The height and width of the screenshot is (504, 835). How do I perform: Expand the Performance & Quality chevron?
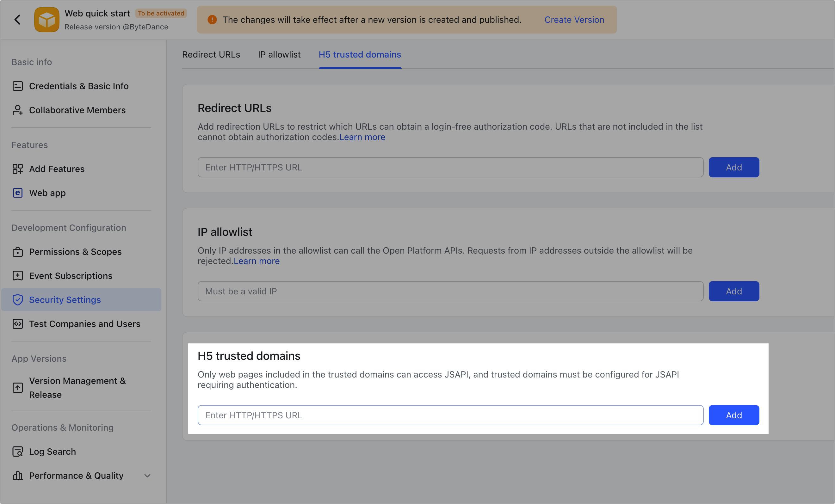point(147,476)
